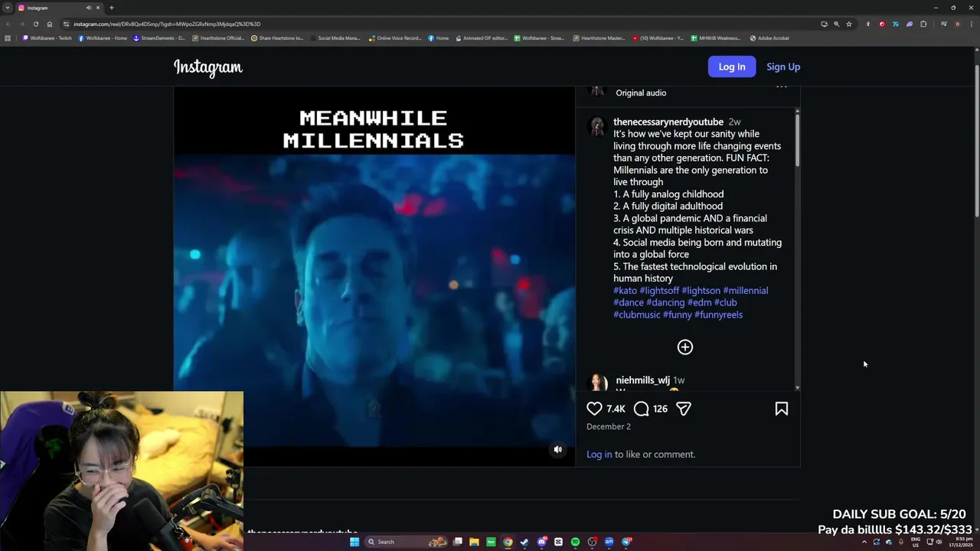Open Chrome from the taskbar
980x551 pixels.
pyautogui.click(x=508, y=542)
